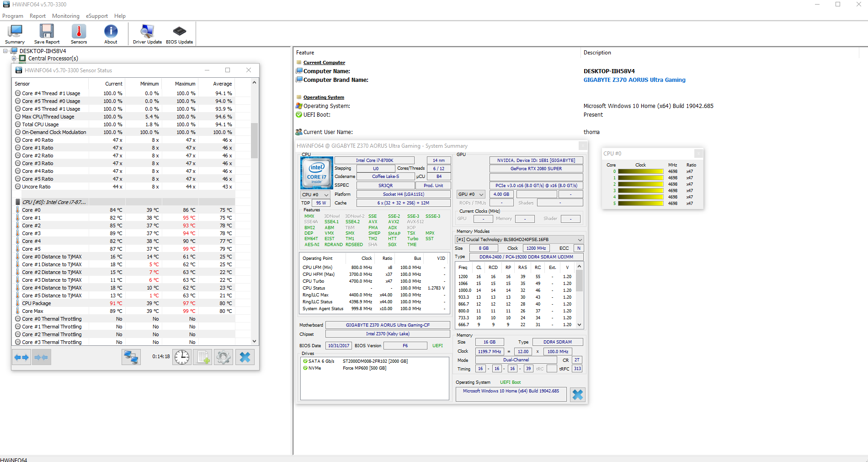This screenshot has width=868, height=462.
Task: Click the Max CPU/Thread Usage row icon
Action: 18,117
